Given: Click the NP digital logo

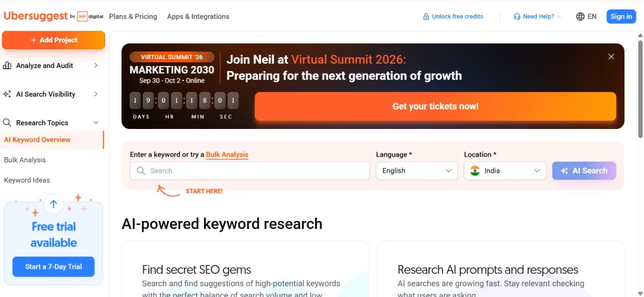Looking at the screenshot, I should point(90,16).
